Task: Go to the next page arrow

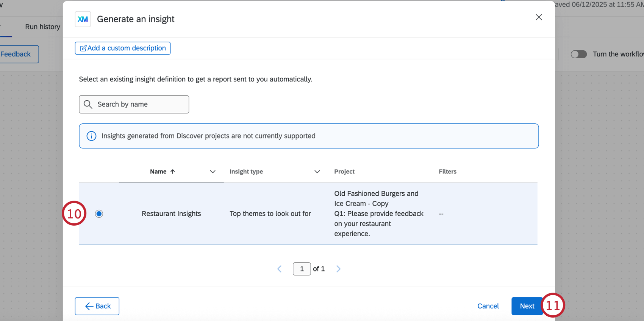Action: 338,269
